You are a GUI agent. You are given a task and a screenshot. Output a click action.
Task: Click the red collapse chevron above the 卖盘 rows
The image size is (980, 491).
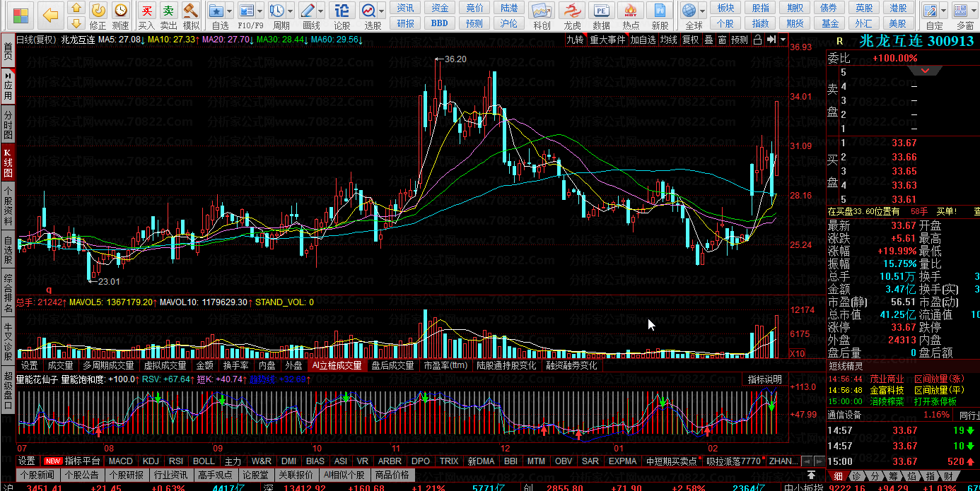pos(925,71)
